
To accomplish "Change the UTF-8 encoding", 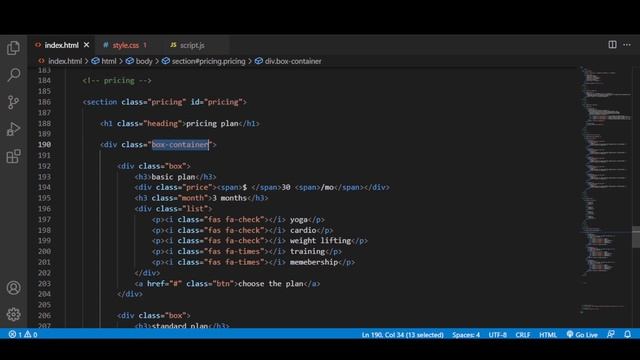I will 498,335.
